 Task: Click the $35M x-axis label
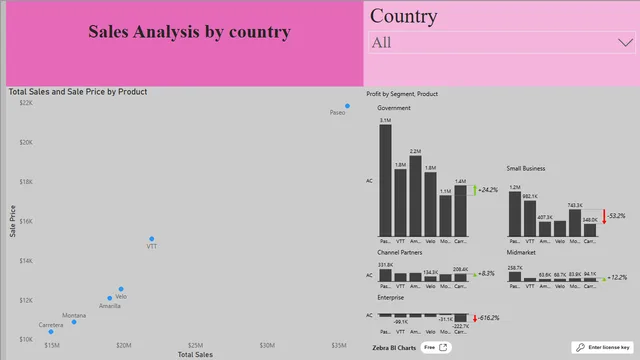click(x=339, y=345)
